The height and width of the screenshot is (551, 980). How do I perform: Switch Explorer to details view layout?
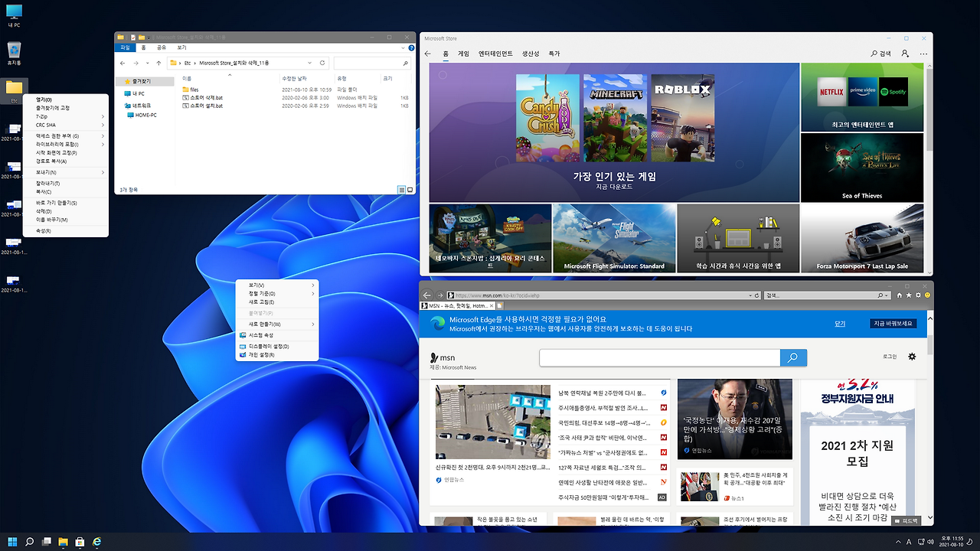point(401,189)
